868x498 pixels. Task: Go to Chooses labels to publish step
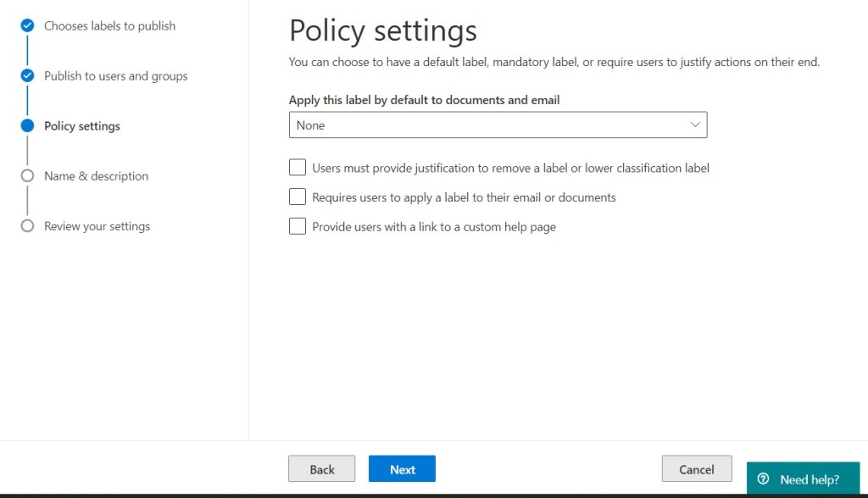click(109, 26)
